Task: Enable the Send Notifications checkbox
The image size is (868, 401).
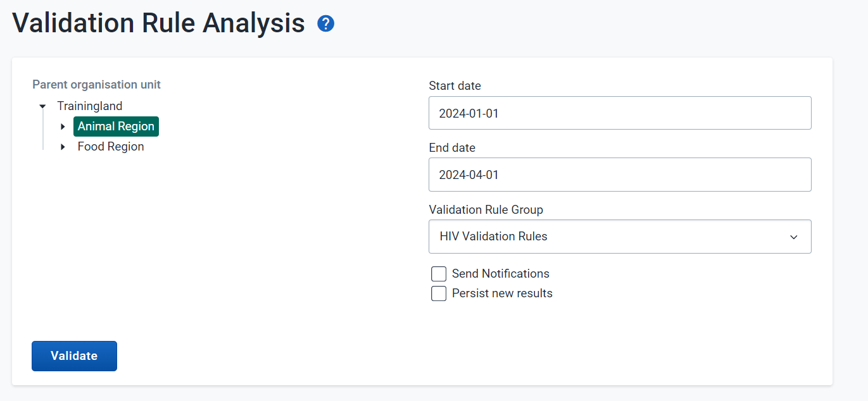Action: [x=439, y=274]
